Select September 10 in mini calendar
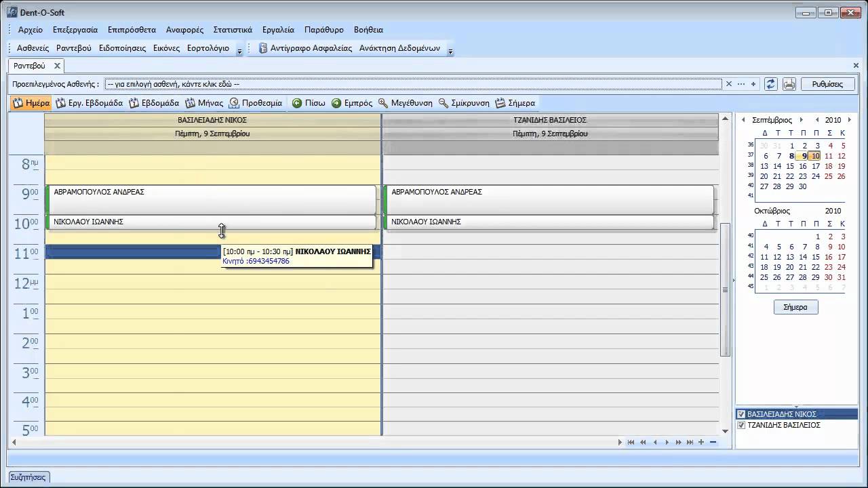Image resolution: width=868 pixels, height=488 pixels. (x=815, y=156)
